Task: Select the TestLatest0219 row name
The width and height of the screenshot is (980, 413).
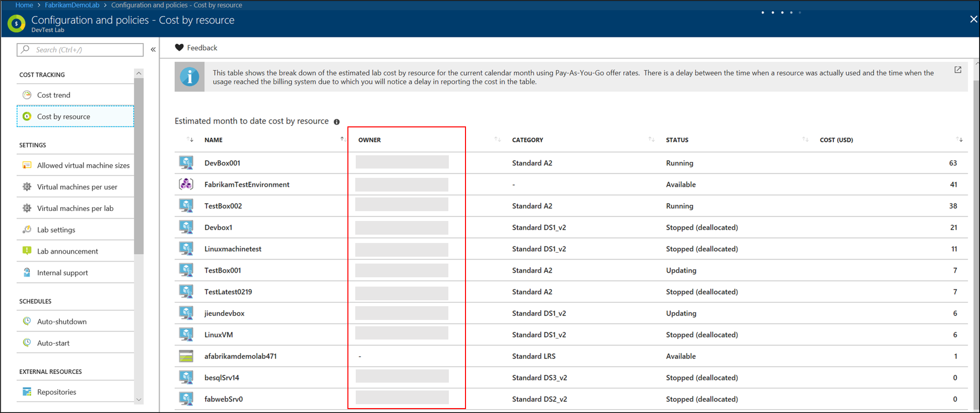Action: pyautogui.click(x=228, y=292)
